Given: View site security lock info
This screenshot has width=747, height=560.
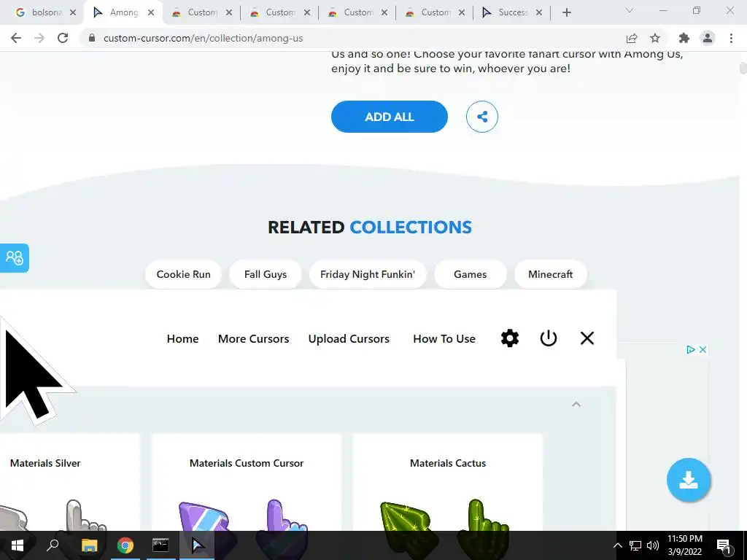Looking at the screenshot, I should tap(92, 38).
